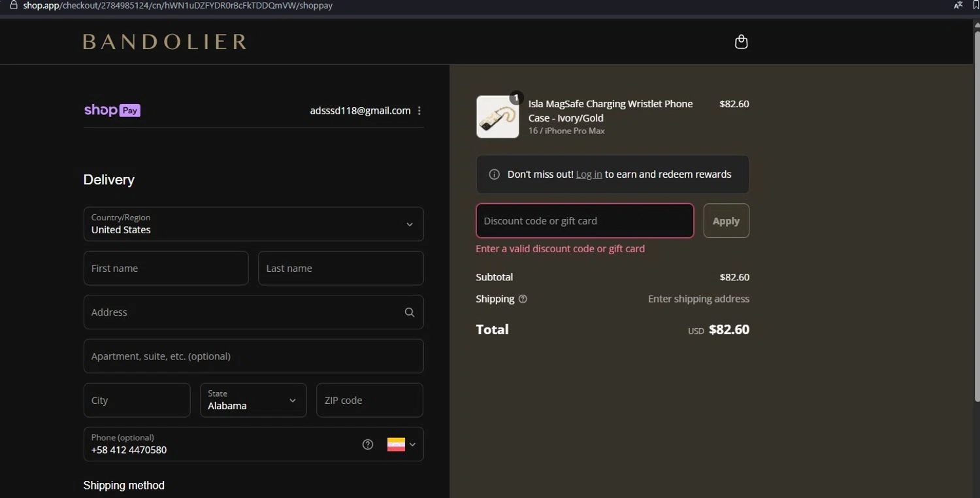Click the Shop Pay logo

[x=112, y=110]
